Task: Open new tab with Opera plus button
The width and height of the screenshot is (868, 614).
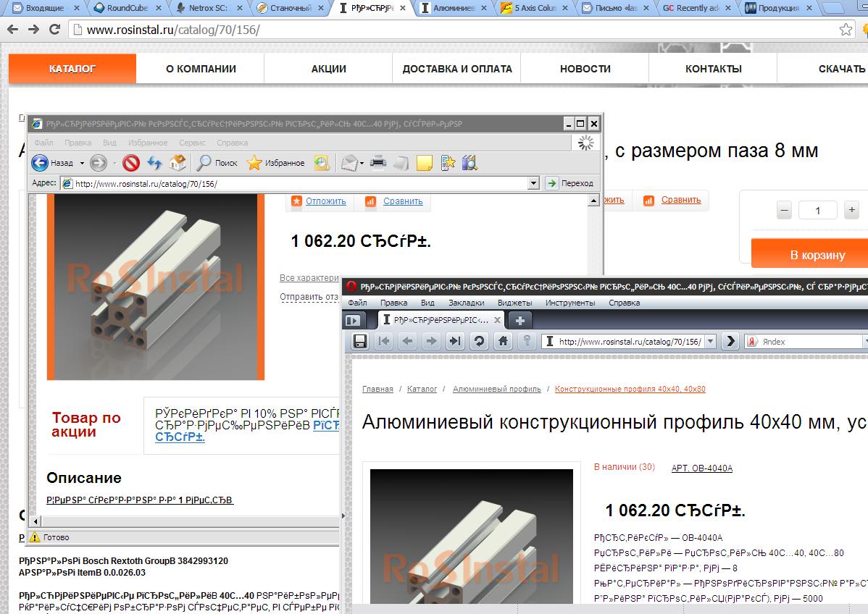Action: (519, 320)
